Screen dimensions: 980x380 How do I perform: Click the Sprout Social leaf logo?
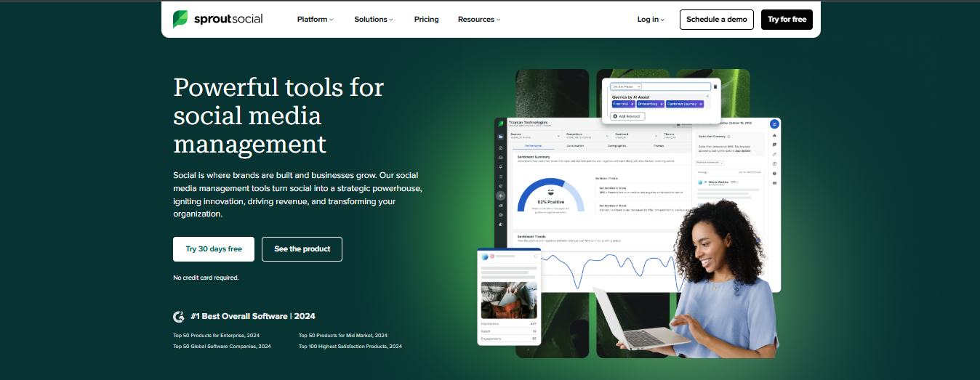[x=180, y=20]
